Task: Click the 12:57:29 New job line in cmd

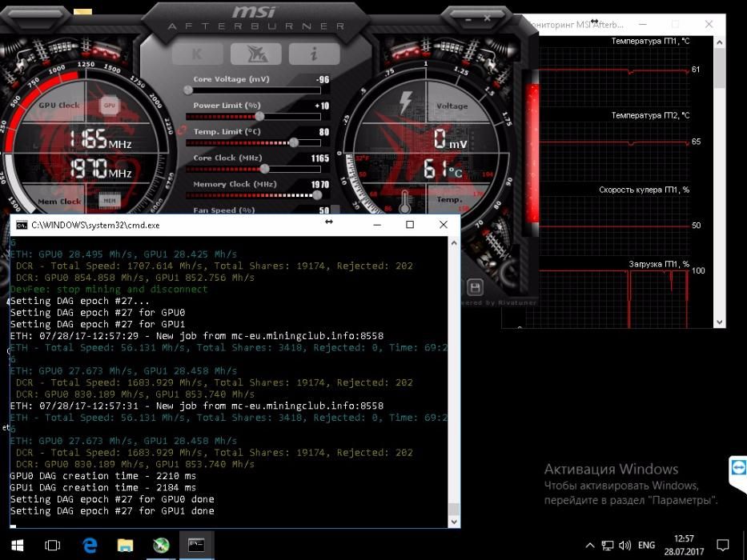Action: [197, 336]
